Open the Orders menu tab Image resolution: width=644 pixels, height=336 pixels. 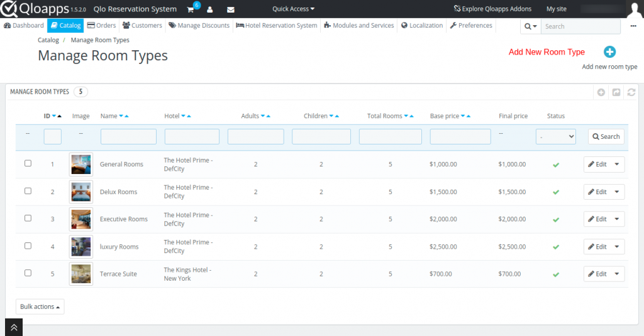point(101,26)
